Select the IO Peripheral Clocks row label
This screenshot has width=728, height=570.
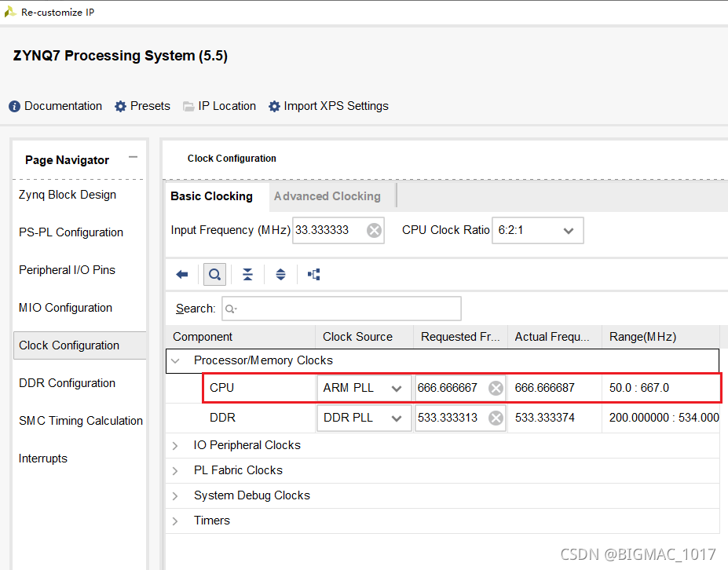(x=247, y=445)
